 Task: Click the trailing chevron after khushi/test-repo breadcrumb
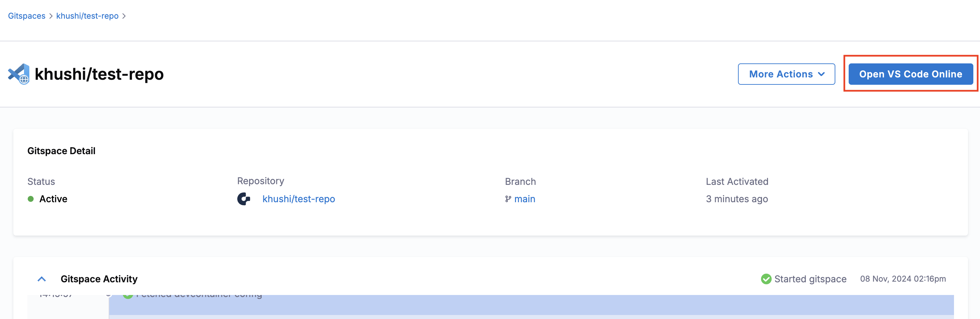(124, 16)
